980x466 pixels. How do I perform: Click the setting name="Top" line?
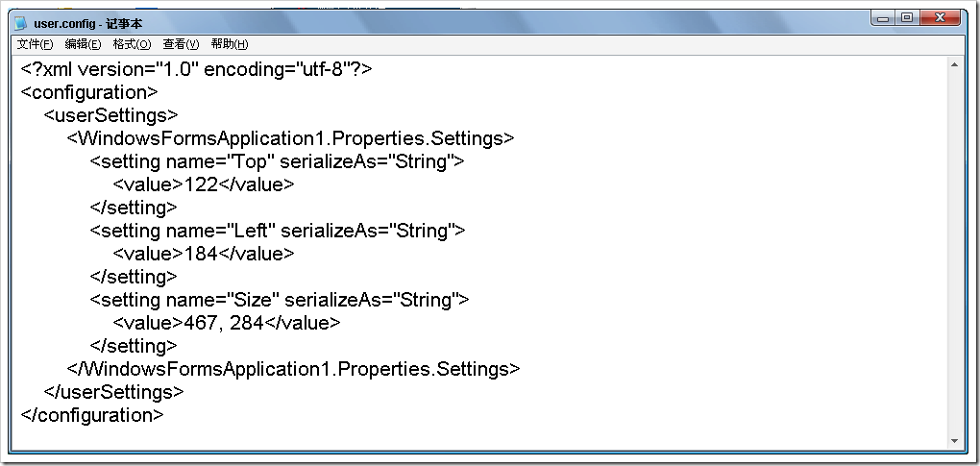[278, 161]
